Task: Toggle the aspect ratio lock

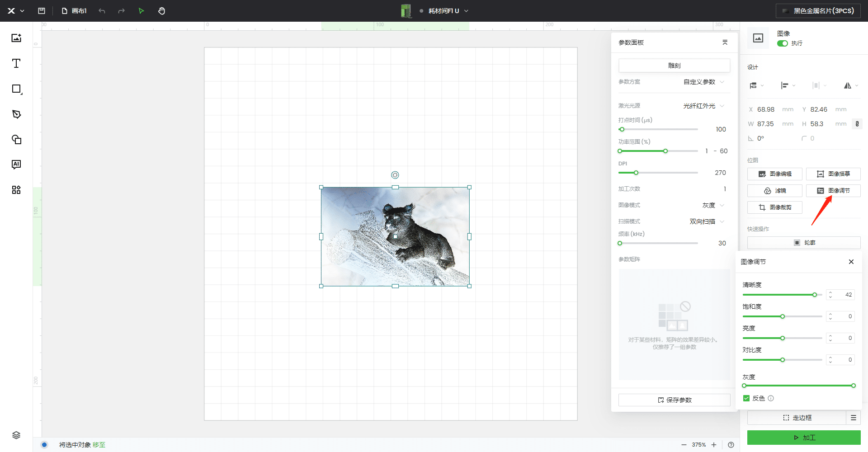Action: click(857, 124)
